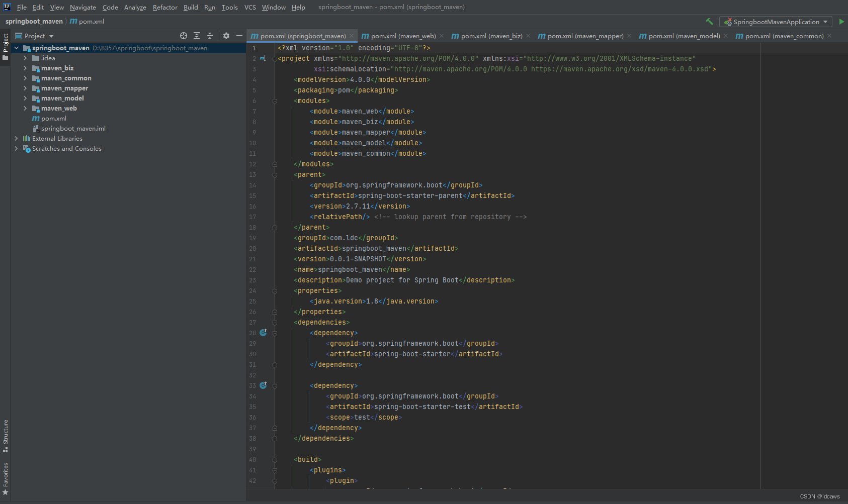Expand External Libraries node

pyautogui.click(x=17, y=139)
